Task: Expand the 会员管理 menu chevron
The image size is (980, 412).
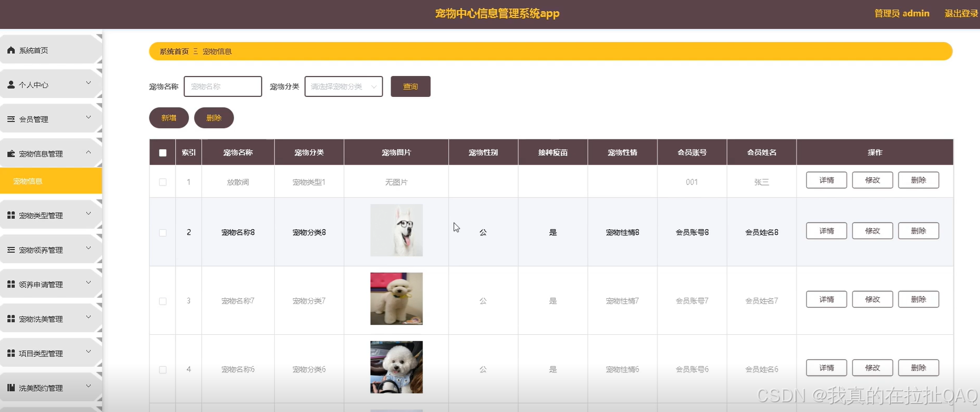Action: [89, 118]
